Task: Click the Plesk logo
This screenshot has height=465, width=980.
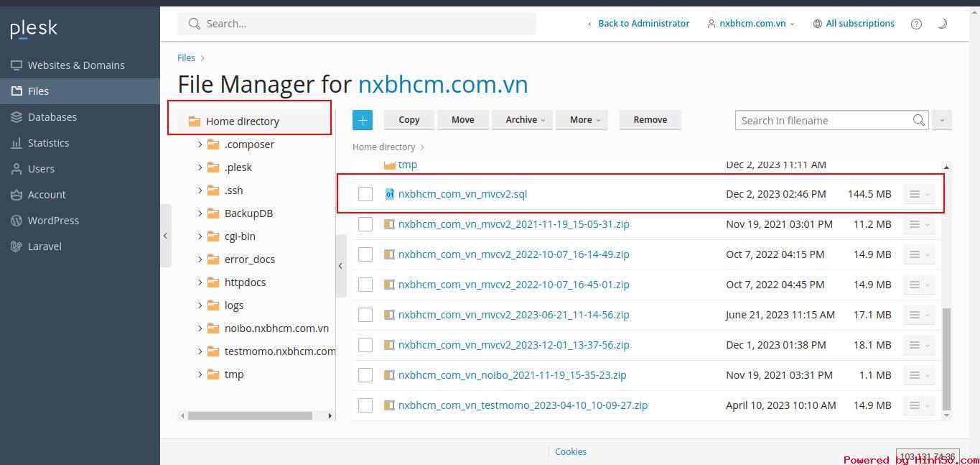Action: 34,29
